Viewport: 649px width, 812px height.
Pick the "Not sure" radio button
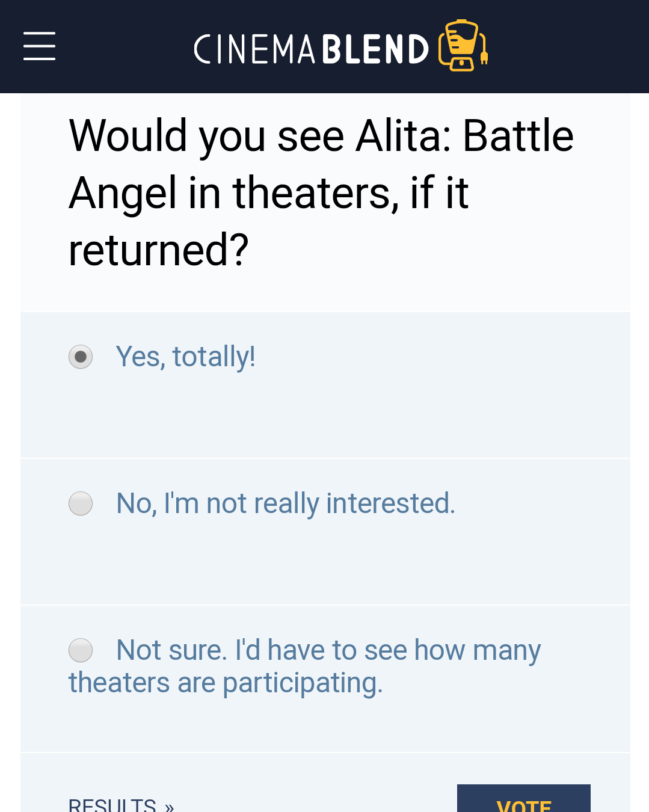coord(81,650)
